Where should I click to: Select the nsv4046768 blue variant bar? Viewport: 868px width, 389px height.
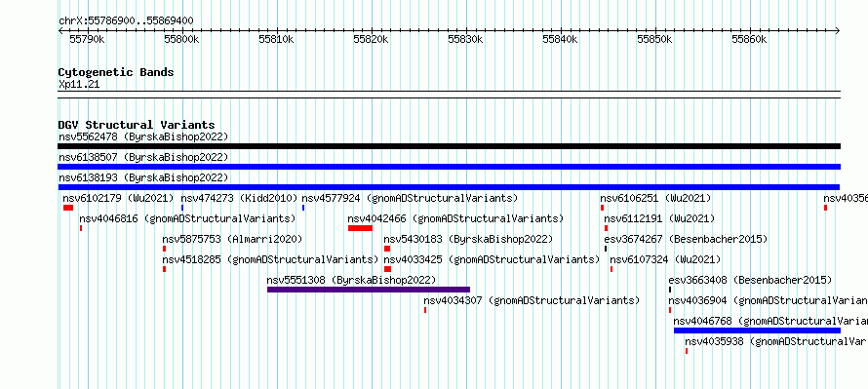(x=757, y=331)
